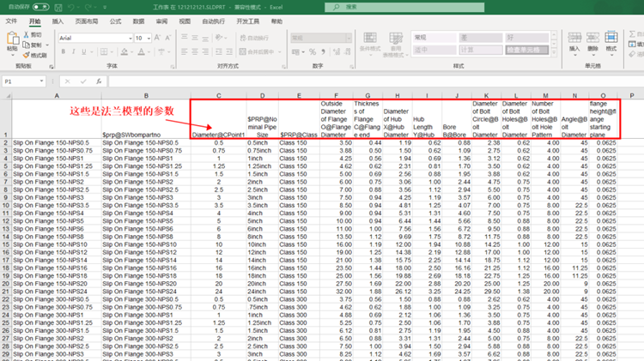Open the 文件 menu
The image size is (644, 361).
pyautogui.click(x=11, y=21)
